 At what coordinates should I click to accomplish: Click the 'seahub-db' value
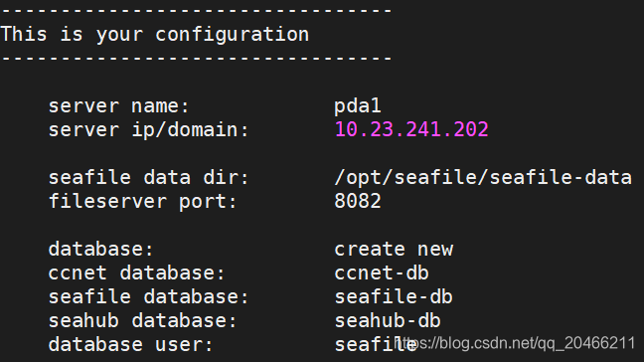point(388,321)
